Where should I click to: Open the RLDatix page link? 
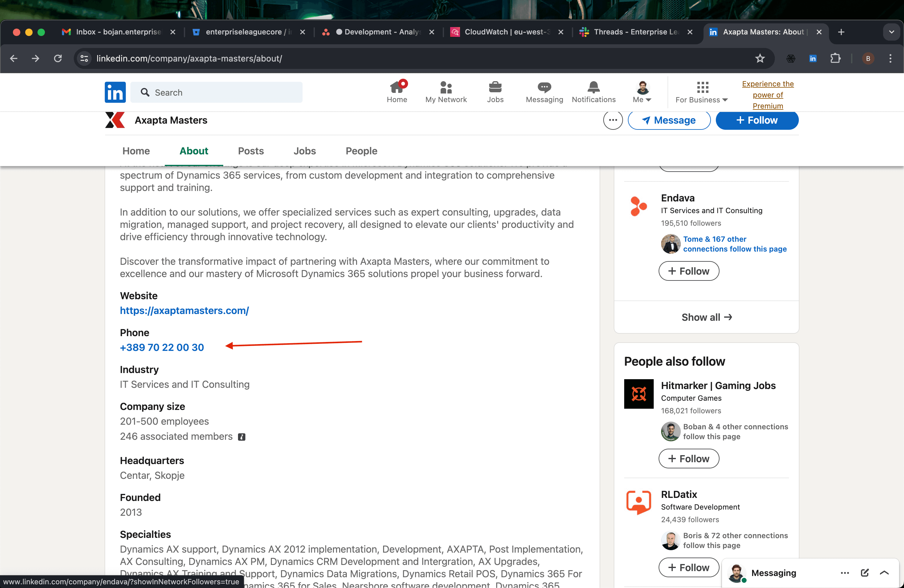(679, 494)
